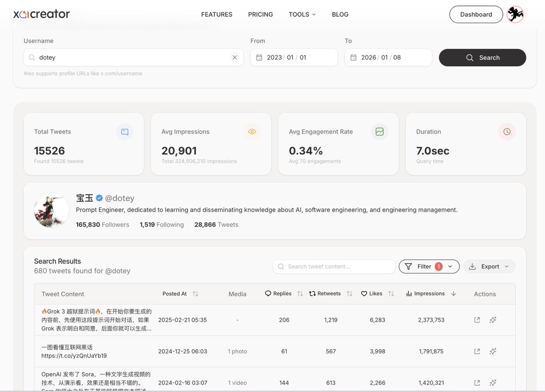Click the Actions column header
The height and width of the screenshot is (392, 545).
tap(485, 294)
